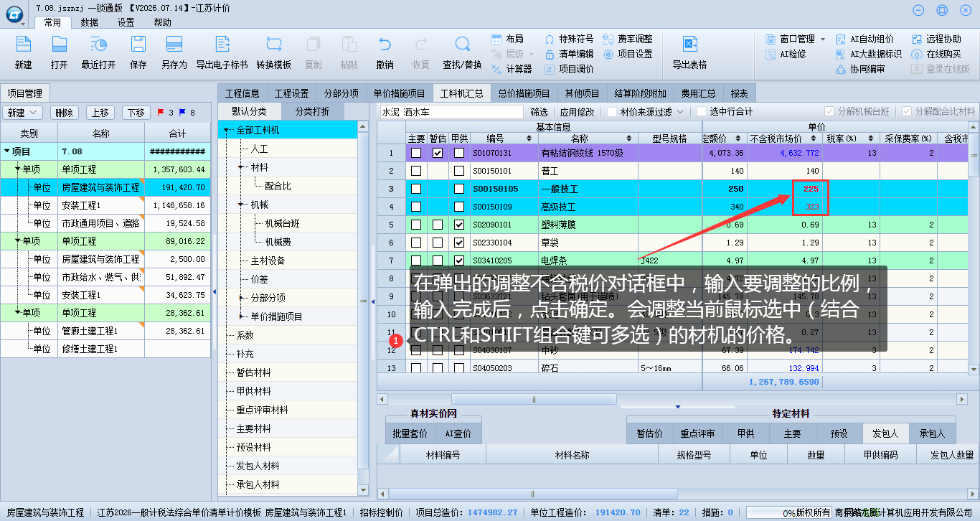
Task: Collapse the 材料 tree node
Action: tap(241, 167)
